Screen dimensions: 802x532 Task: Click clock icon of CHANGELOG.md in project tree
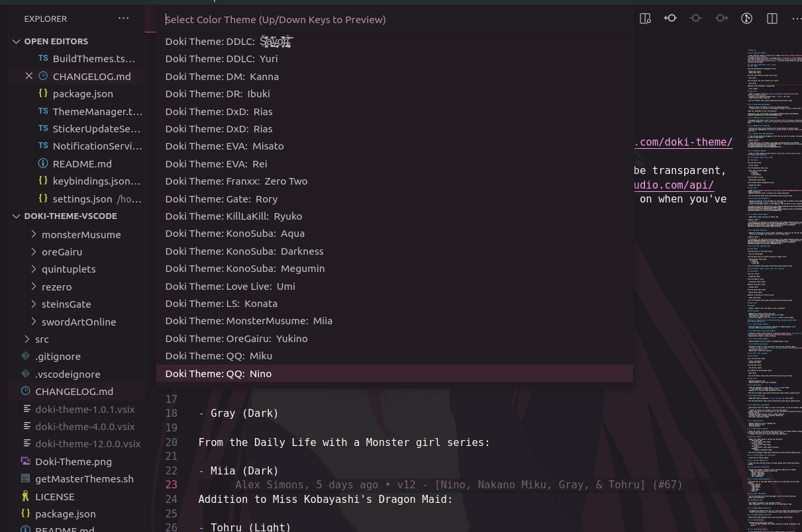click(26, 391)
